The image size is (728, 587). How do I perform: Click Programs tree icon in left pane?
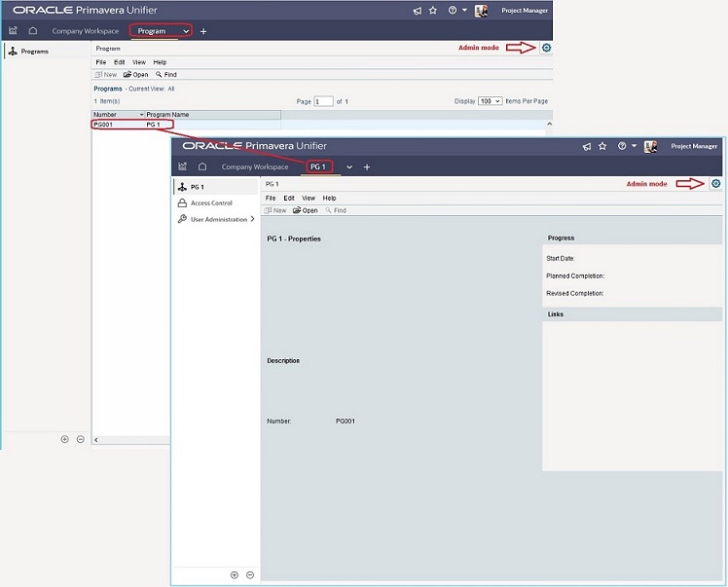point(13,51)
